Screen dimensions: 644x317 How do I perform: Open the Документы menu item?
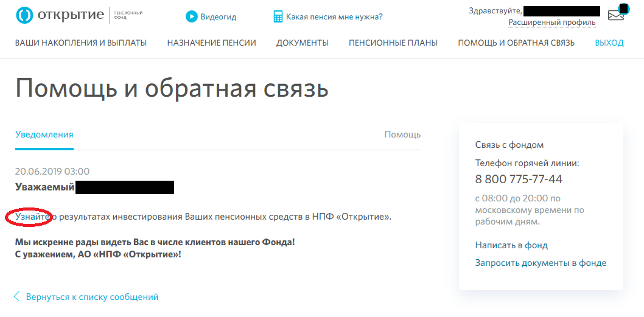(303, 43)
